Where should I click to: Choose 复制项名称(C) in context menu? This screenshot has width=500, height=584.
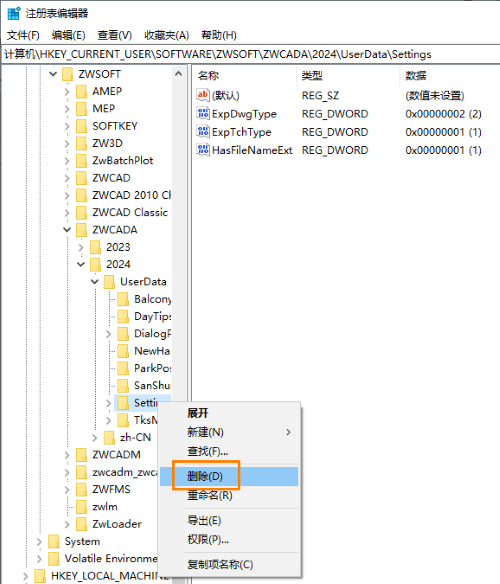coord(229,564)
